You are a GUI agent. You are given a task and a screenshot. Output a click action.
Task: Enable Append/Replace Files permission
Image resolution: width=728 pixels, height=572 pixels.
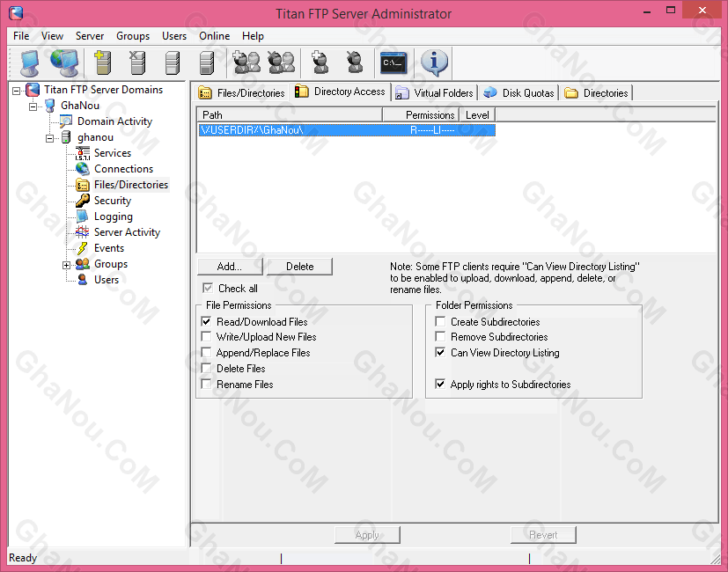pyautogui.click(x=207, y=352)
